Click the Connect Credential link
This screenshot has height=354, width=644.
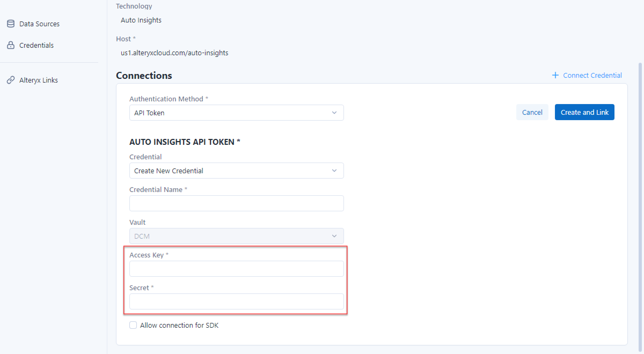[592, 75]
